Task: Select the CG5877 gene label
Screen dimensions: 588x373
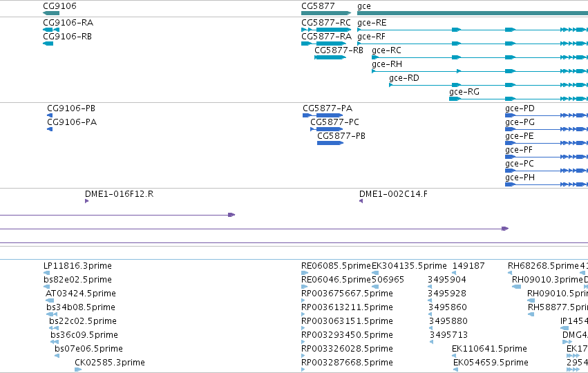Action: pyautogui.click(x=318, y=6)
